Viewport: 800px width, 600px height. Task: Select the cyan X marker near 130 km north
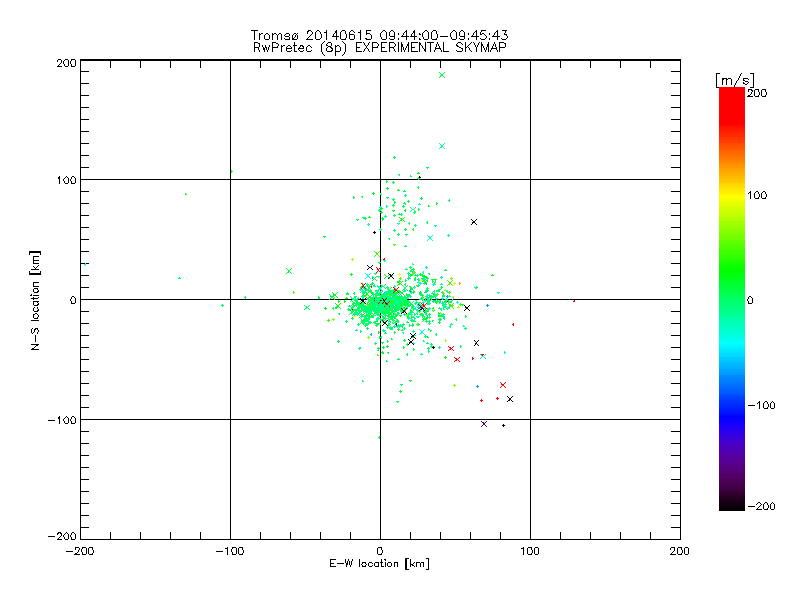point(442,146)
